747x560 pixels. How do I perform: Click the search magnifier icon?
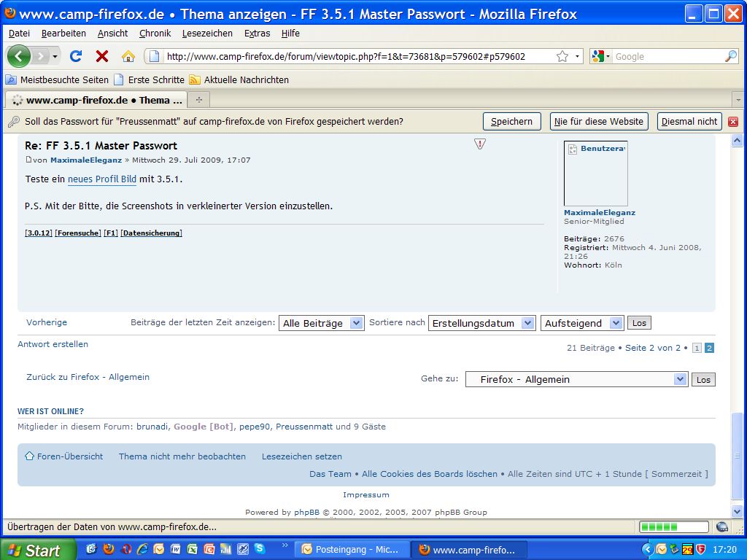coord(730,56)
